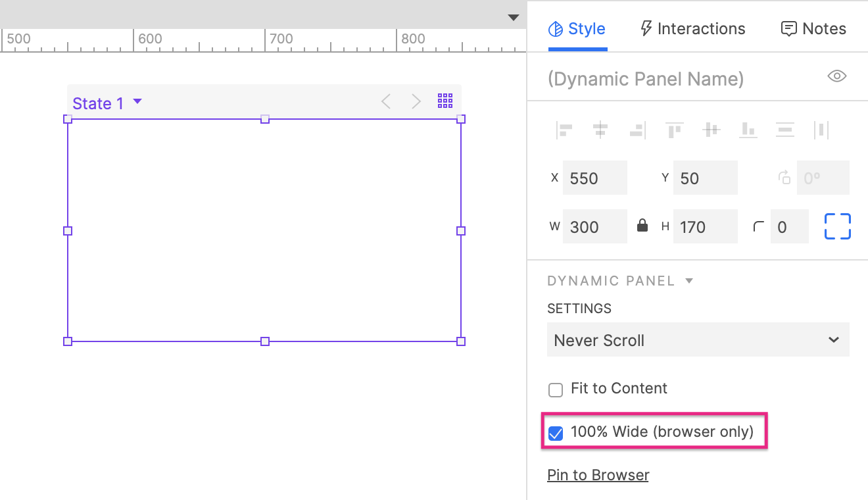Click the Dynamic Panel Name field
Image resolution: width=868 pixels, height=500 pixels.
coord(677,79)
